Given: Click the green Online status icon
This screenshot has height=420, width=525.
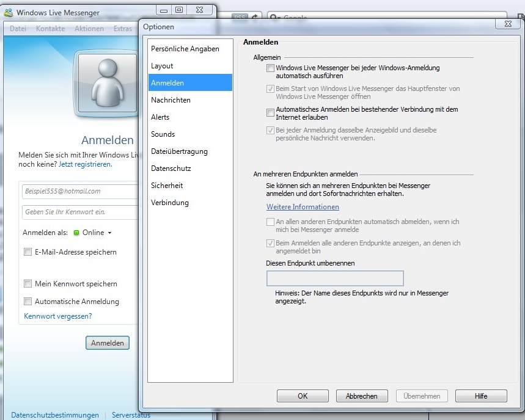Looking at the screenshot, I should pyautogui.click(x=76, y=233).
